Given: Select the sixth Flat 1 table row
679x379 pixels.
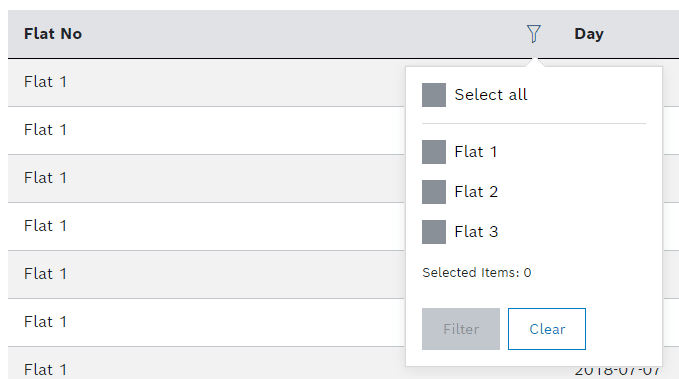Looking at the screenshot, I should [x=206, y=323].
